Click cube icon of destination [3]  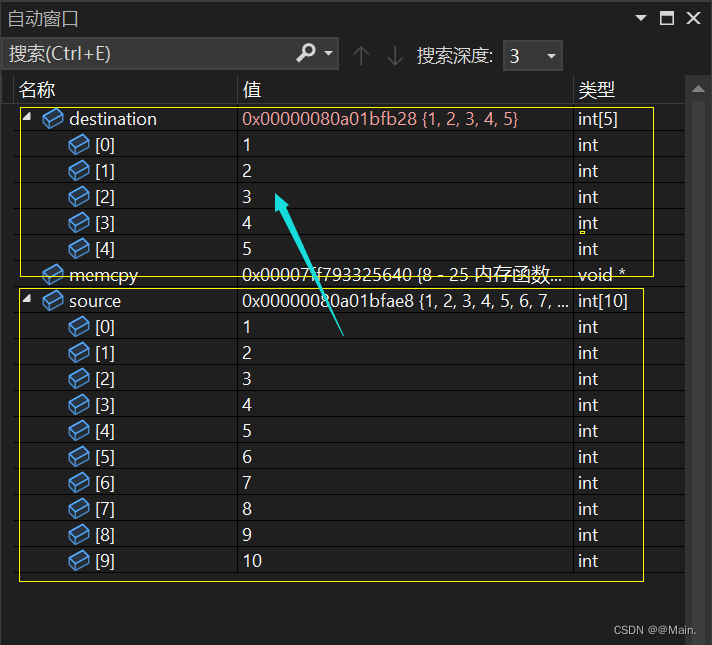pyautogui.click(x=79, y=223)
